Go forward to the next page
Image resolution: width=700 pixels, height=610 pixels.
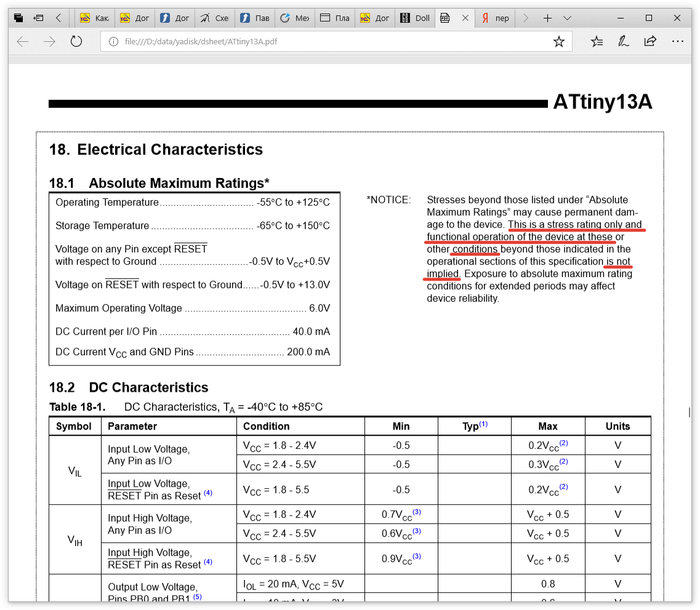(49, 41)
